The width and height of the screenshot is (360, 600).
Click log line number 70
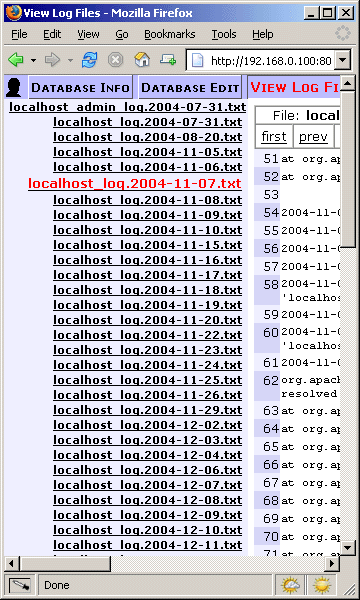click(x=271, y=537)
